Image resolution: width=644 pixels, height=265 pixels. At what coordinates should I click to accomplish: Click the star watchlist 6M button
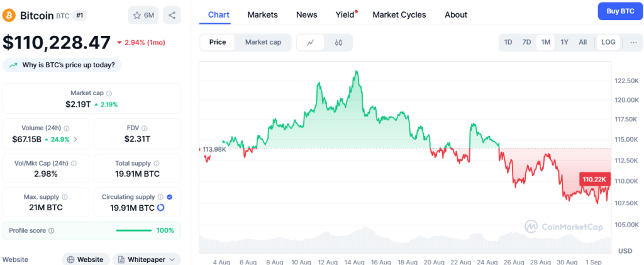143,15
